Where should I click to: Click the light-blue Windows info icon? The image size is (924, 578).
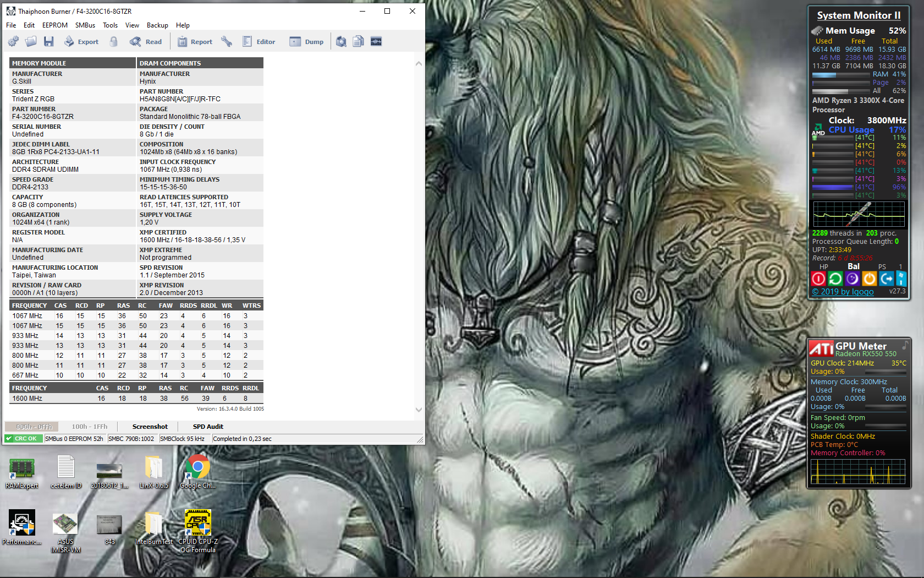(x=901, y=279)
